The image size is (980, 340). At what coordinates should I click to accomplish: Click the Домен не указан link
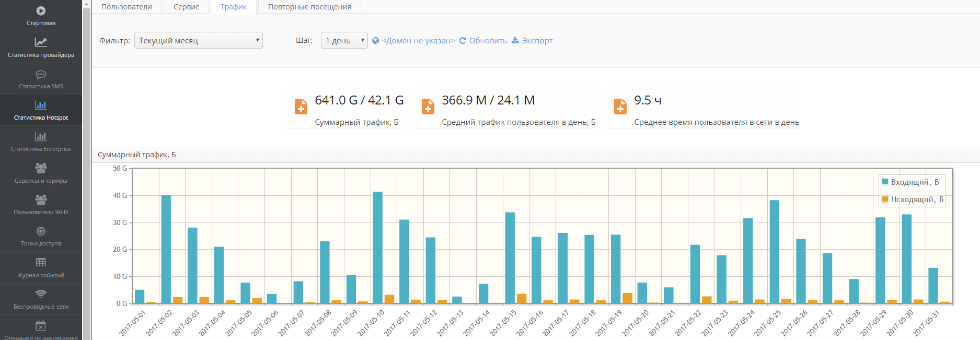point(418,41)
